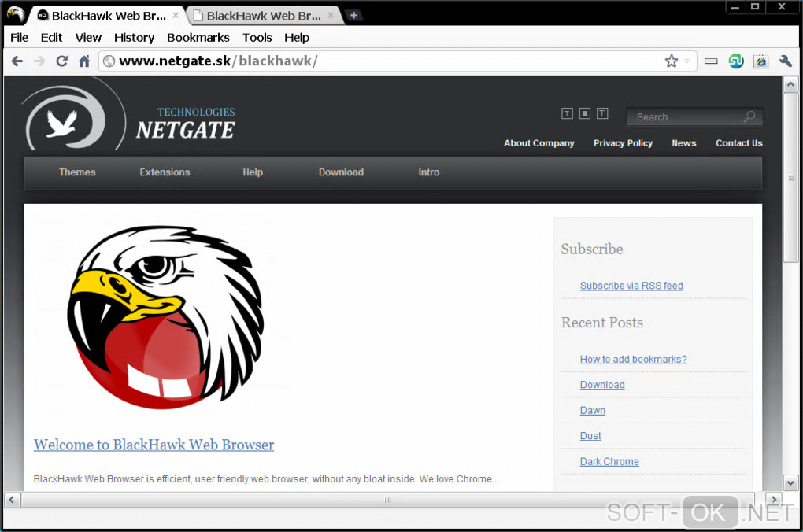The width and height of the screenshot is (803, 532).
Task: Select Help in site navigation bar
Action: pos(253,172)
